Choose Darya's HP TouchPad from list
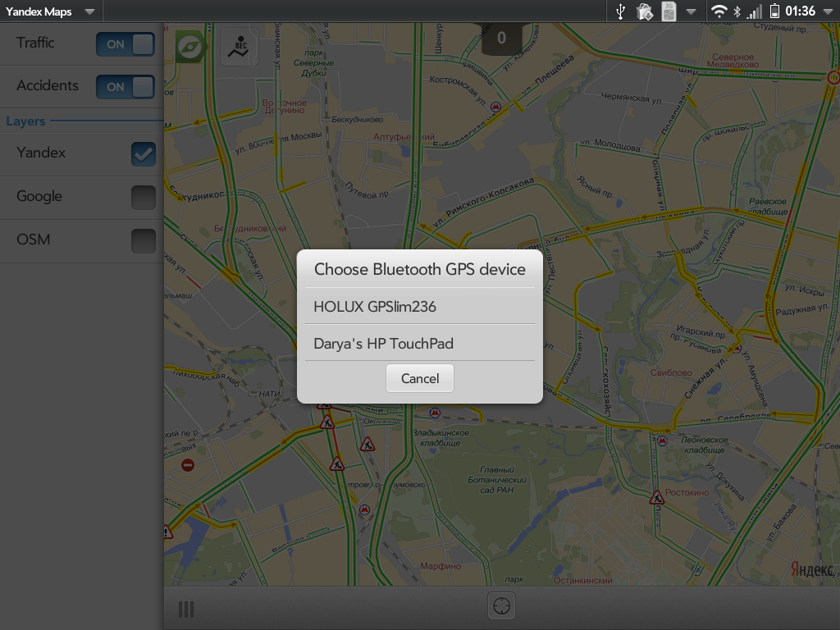This screenshot has height=630, width=840. (x=419, y=343)
